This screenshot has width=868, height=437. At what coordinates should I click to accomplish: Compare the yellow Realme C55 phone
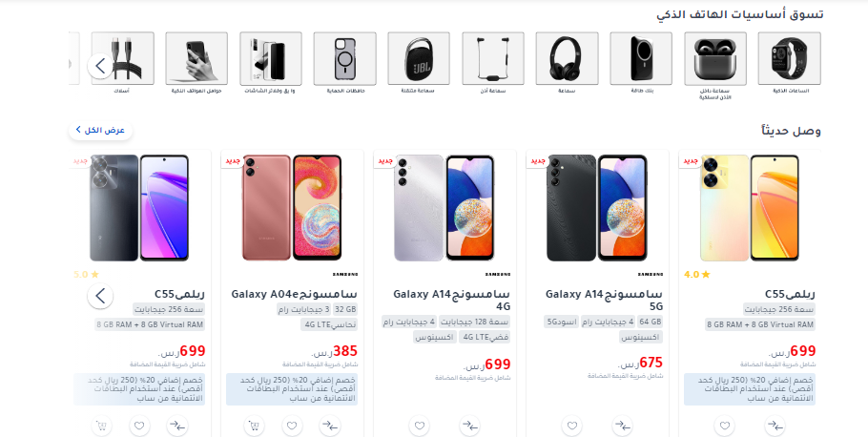coord(775,426)
